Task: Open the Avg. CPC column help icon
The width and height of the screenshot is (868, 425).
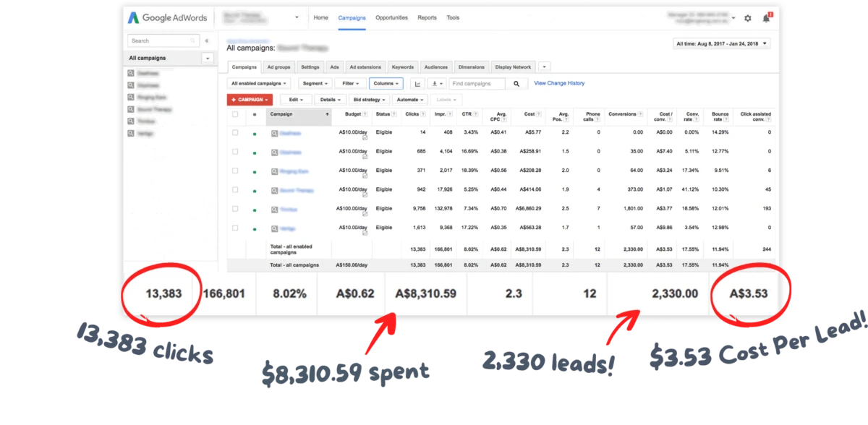Action: click(504, 119)
